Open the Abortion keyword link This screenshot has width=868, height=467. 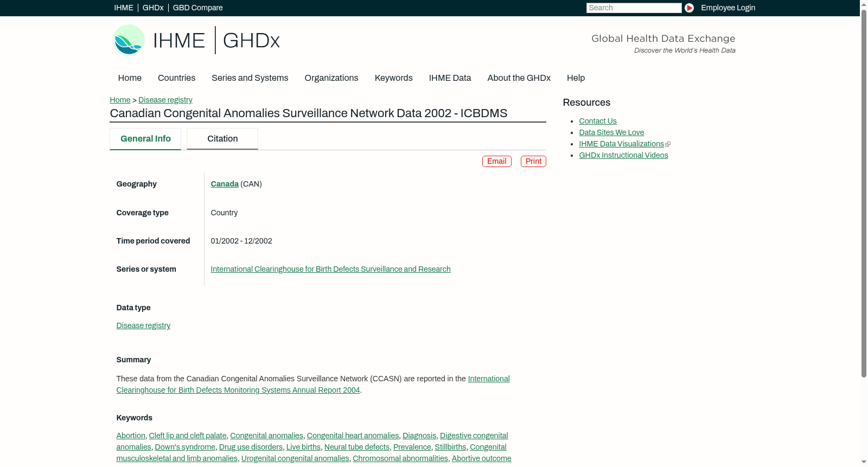click(x=131, y=436)
